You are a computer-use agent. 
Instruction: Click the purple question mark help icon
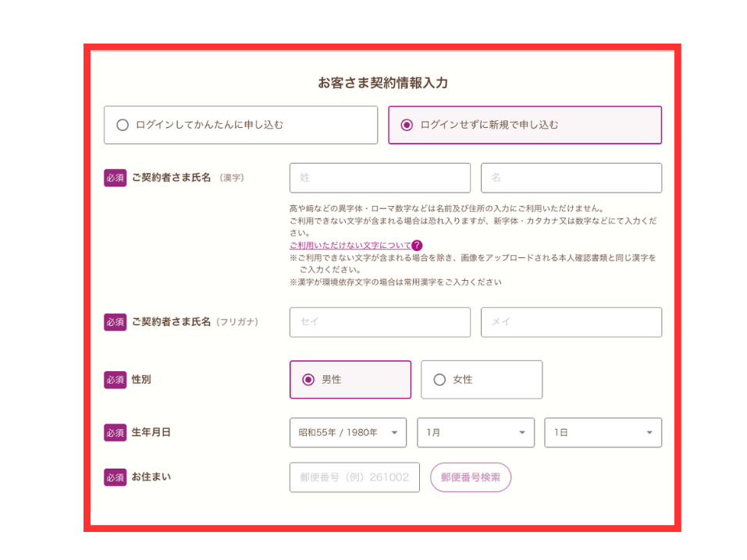pos(417,245)
